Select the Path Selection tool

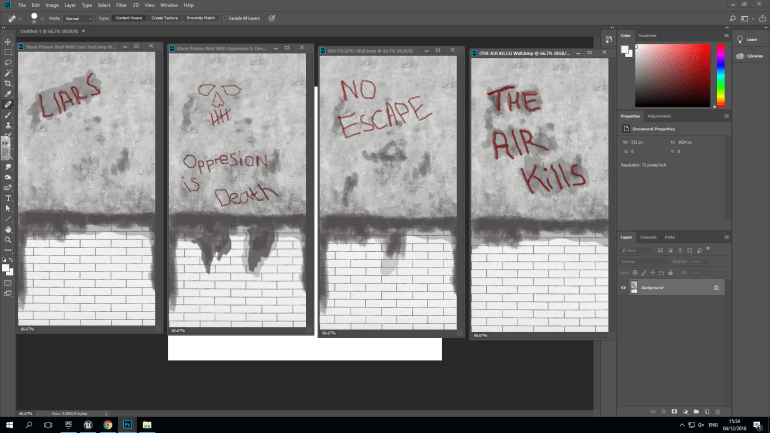8,209
